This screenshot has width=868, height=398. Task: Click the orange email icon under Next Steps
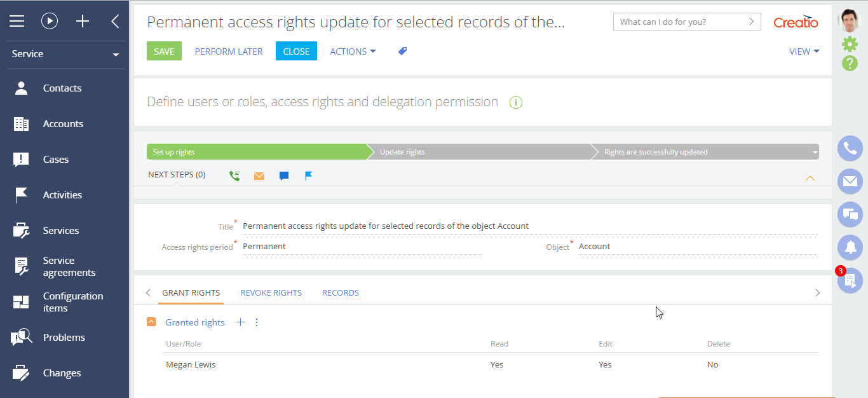(259, 176)
